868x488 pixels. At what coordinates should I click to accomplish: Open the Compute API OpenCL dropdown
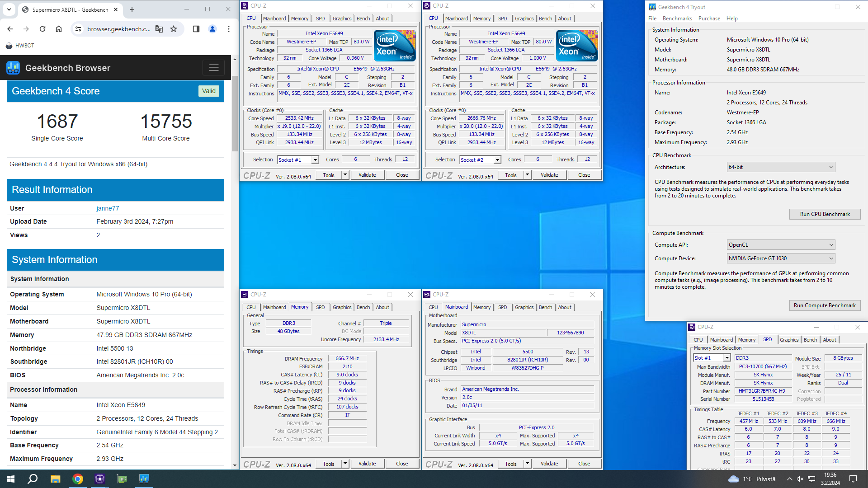pyautogui.click(x=781, y=245)
